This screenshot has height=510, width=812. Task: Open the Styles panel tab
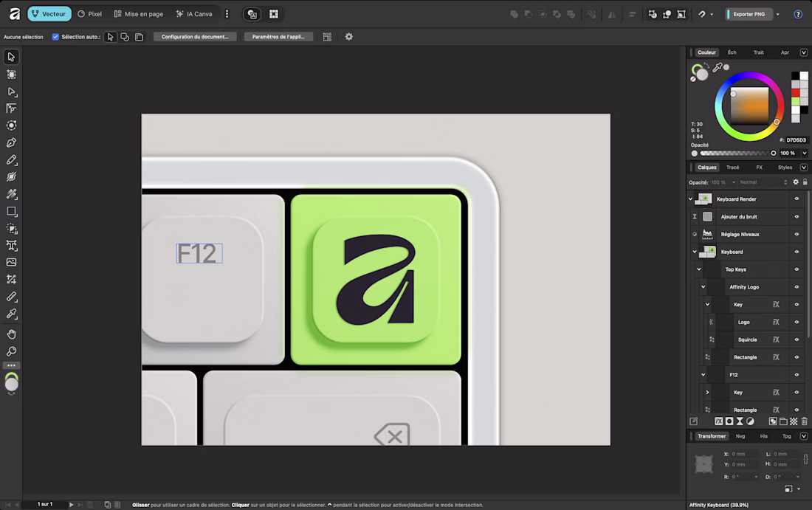pyautogui.click(x=785, y=168)
